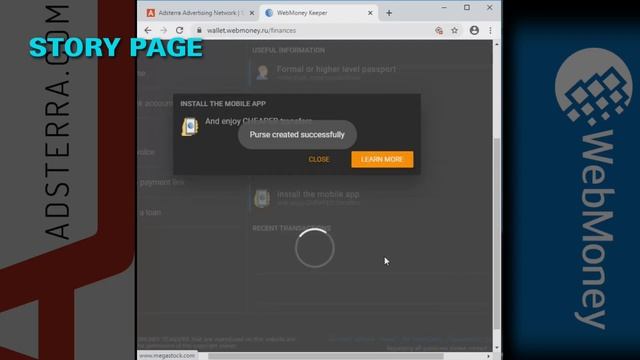The height and width of the screenshot is (360, 640).
Task: Close the WebMoney Keeper tab
Action: pos(370,13)
